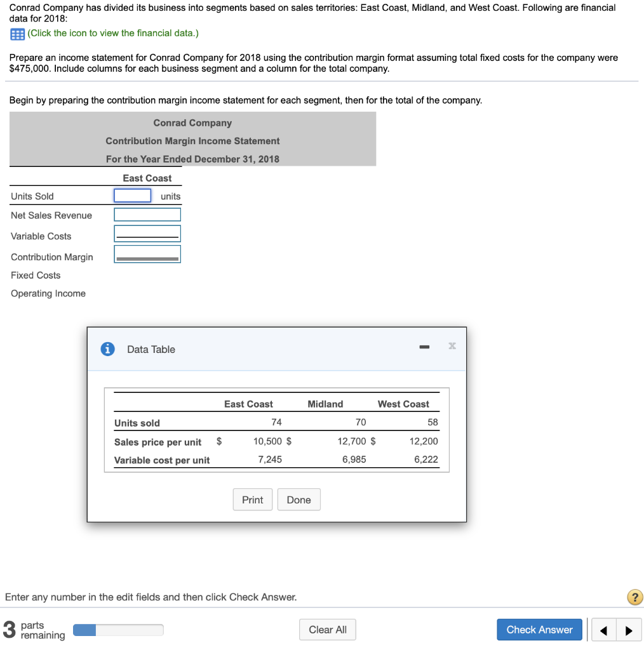
Task: Click the Data Table dialog title
Action: [x=151, y=350]
